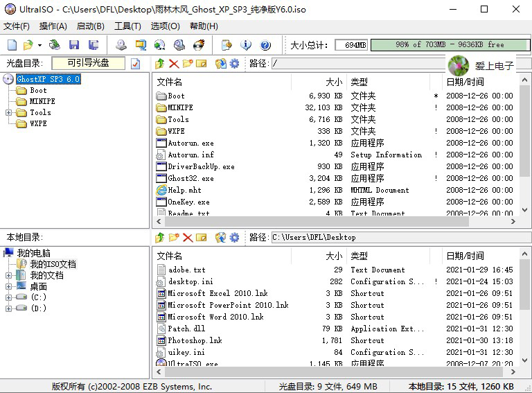Click the ISO list horizontal scrollbar

coord(317,222)
